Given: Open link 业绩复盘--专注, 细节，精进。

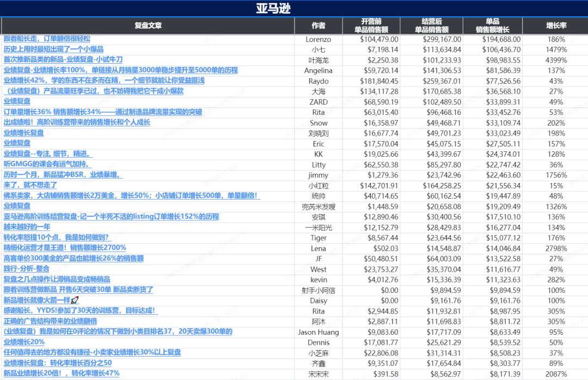Looking at the screenshot, I should [48, 154].
